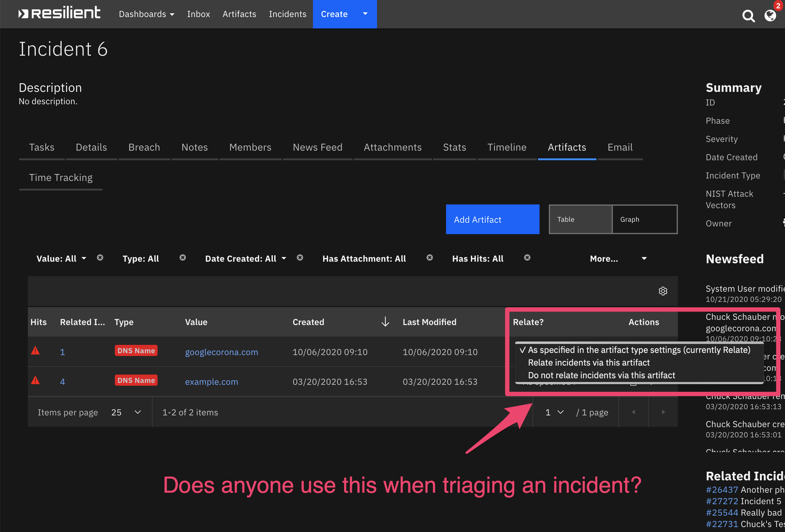Viewport: 785px width, 532px height.
Task: Open related incident #26437
Action: [x=722, y=489]
